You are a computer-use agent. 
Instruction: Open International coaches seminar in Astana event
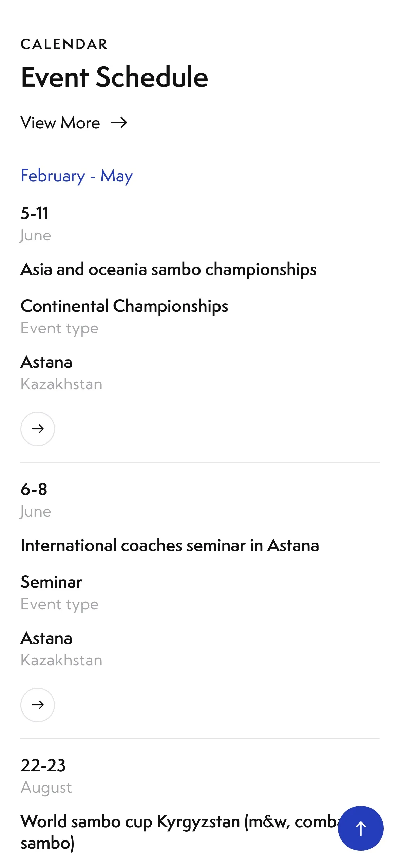click(x=170, y=545)
